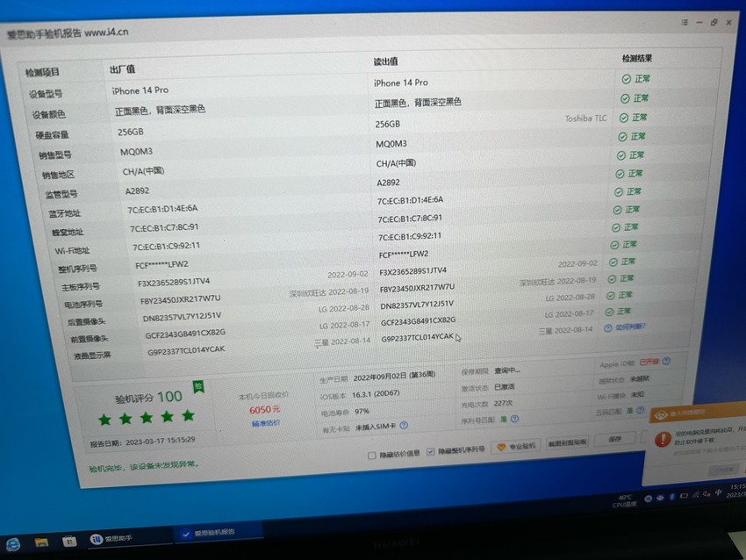This screenshot has height=560, width=746.
Task: Click the 正常 check icon for 前置摄像头
Action: (x=608, y=312)
